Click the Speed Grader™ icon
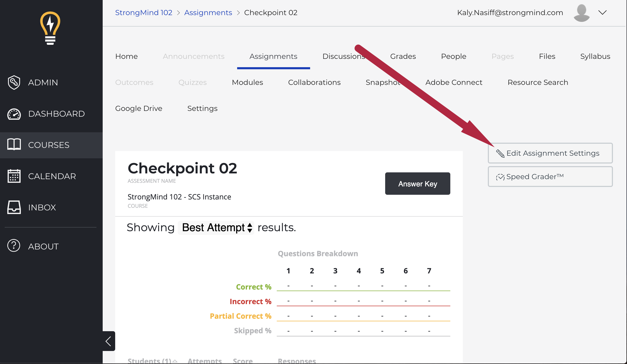 coord(501,177)
